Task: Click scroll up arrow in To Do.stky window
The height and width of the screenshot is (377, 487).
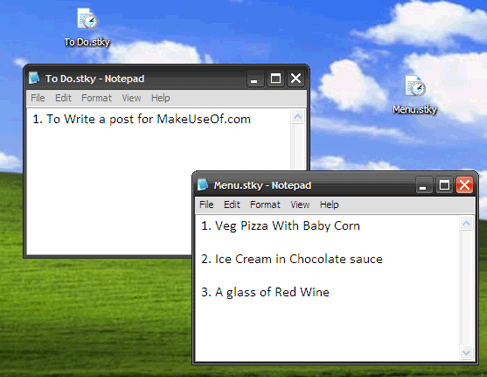Action: tap(298, 117)
